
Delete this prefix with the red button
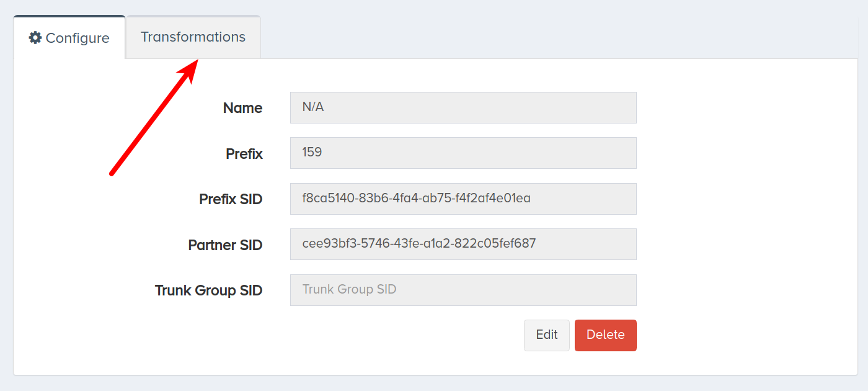[606, 335]
